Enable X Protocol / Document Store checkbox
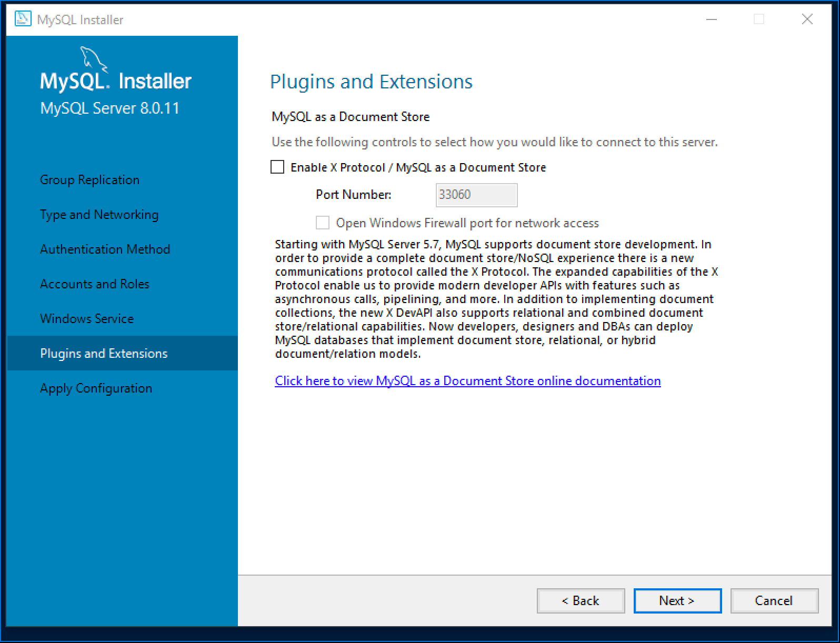 pyautogui.click(x=277, y=167)
